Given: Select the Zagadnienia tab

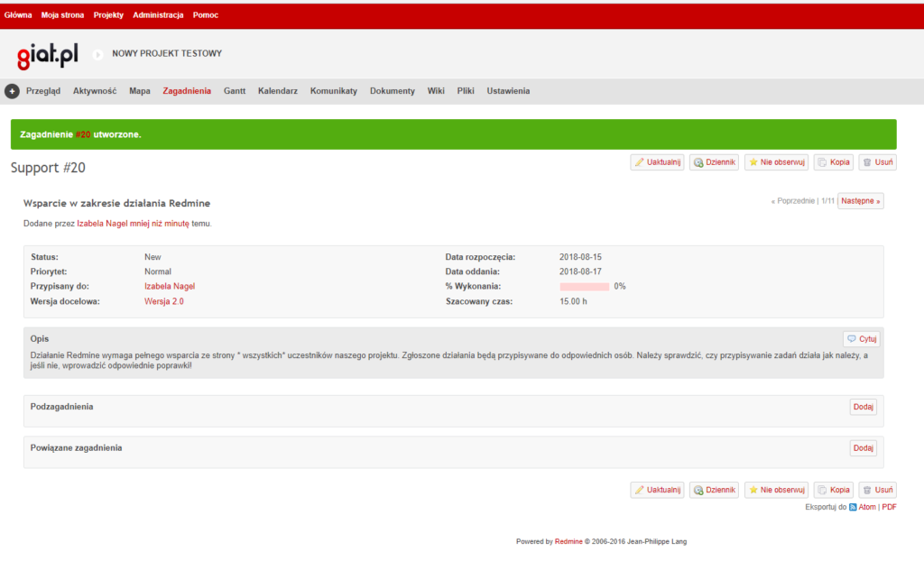Looking at the screenshot, I should (x=187, y=91).
